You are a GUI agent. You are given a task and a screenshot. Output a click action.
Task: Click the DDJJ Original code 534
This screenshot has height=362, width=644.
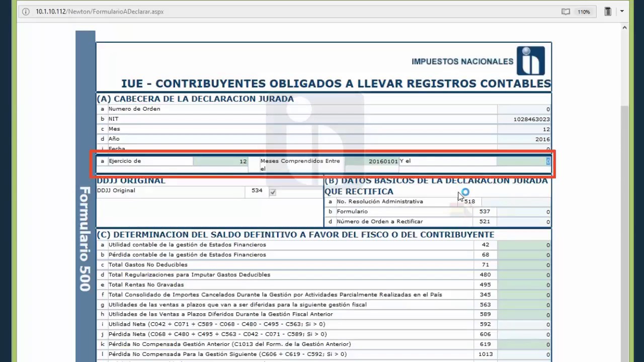257,191
